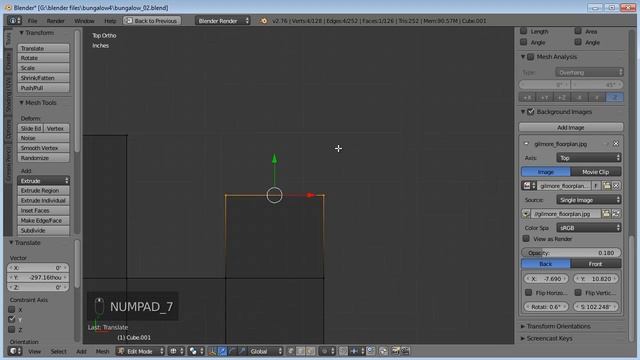640x360 pixels.
Task: Uncheck the Y constraint axis box
Action: click(x=12, y=319)
